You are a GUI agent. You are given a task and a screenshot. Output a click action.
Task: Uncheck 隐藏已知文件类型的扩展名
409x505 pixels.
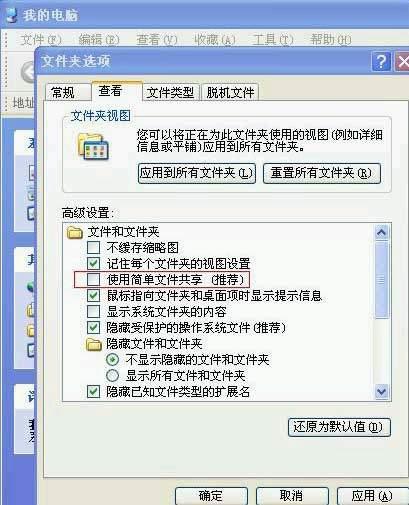pos(93,392)
